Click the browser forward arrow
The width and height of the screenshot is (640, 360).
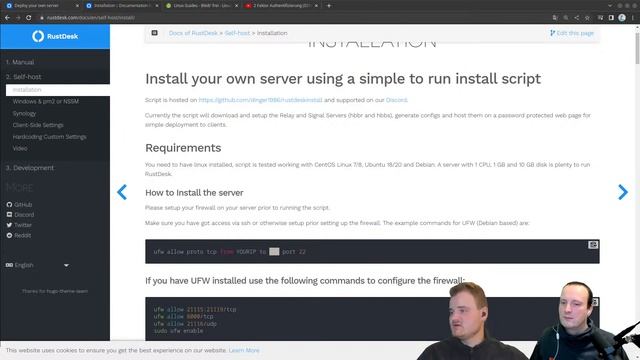[18, 18]
